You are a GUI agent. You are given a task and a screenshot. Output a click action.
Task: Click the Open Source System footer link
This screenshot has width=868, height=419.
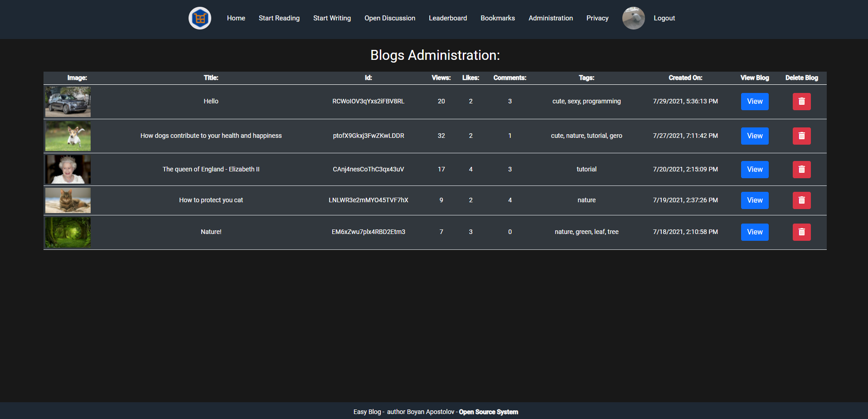tap(488, 412)
